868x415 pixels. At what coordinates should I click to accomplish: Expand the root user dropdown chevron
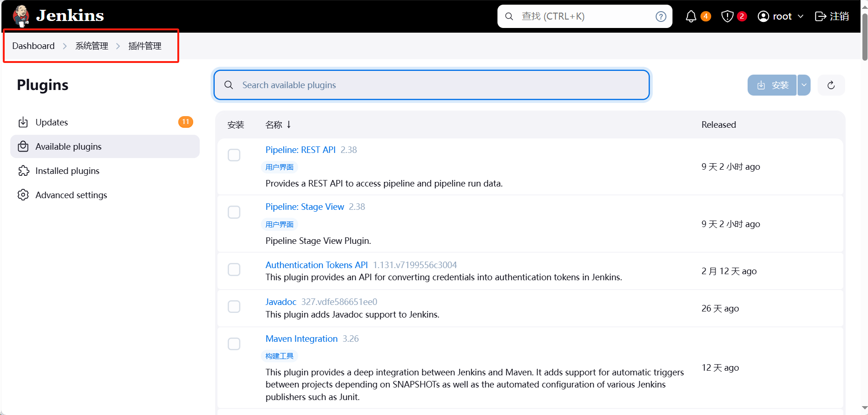[x=801, y=16]
